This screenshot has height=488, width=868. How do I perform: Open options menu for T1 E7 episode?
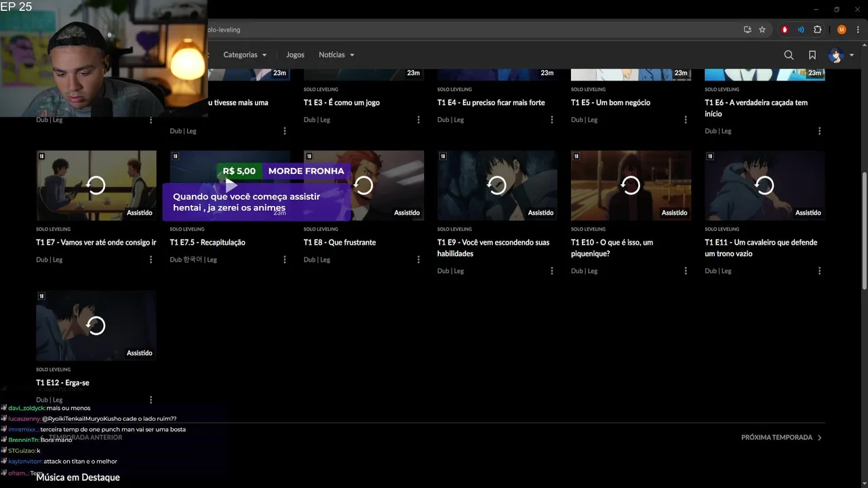tap(151, 260)
